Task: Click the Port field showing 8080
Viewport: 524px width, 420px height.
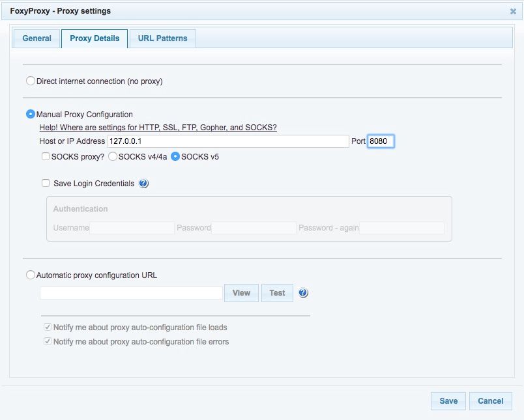Action: coord(381,141)
